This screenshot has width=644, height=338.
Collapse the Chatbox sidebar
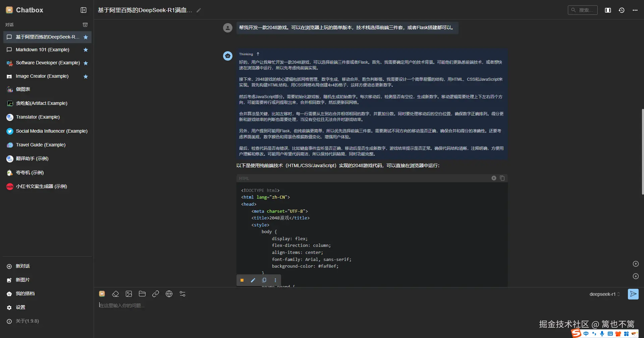pos(84,10)
